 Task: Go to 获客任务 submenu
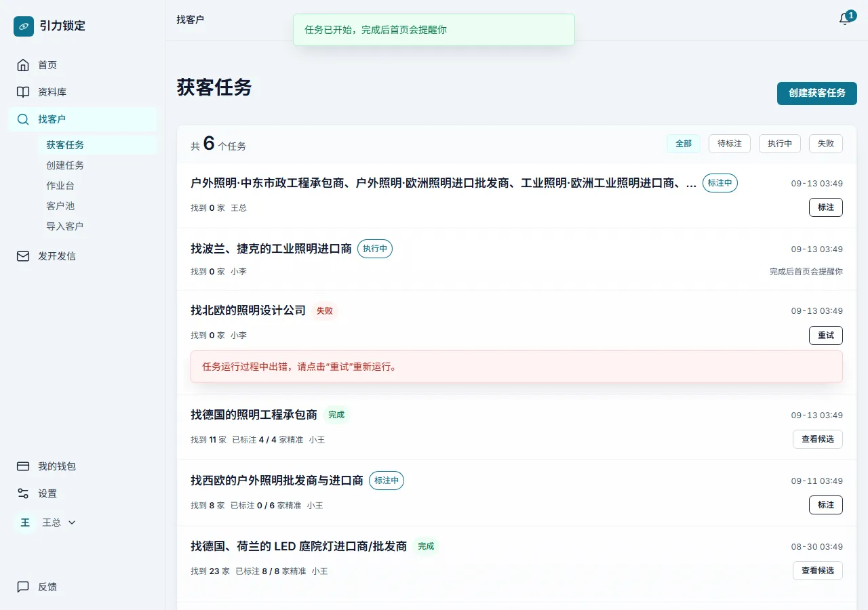(98, 145)
